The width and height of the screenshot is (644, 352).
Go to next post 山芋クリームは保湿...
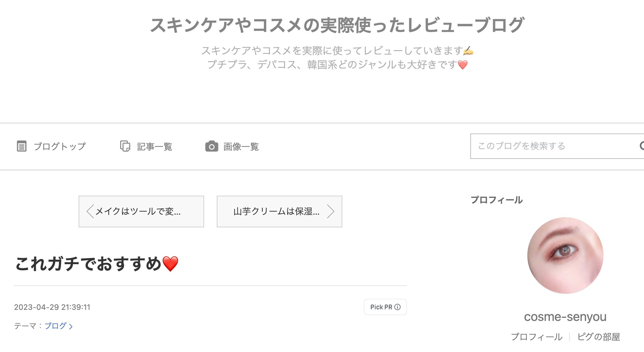point(280,212)
